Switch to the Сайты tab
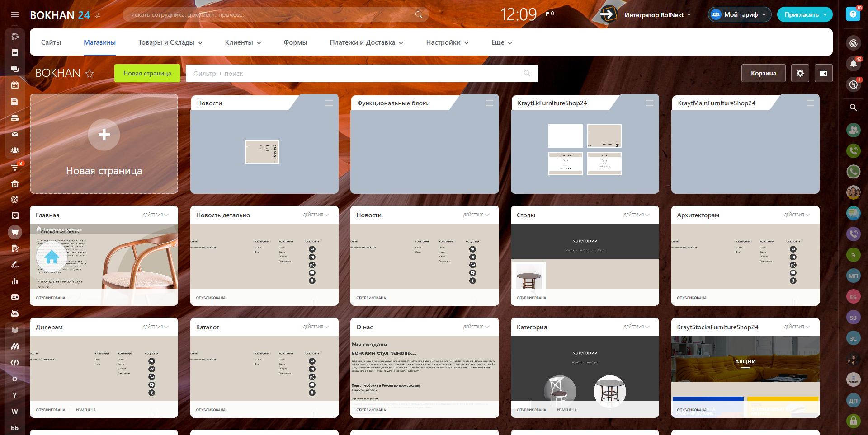The width and height of the screenshot is (868, 435). pyautogui.click(x=51, y=42)
